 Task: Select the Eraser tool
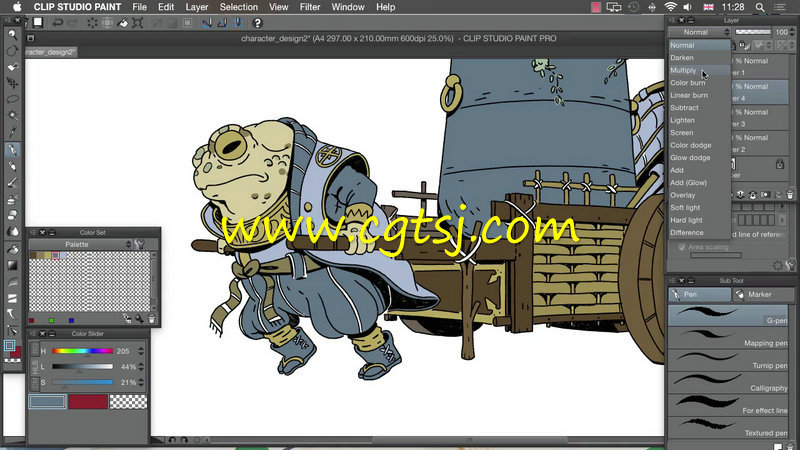(12, 215)
